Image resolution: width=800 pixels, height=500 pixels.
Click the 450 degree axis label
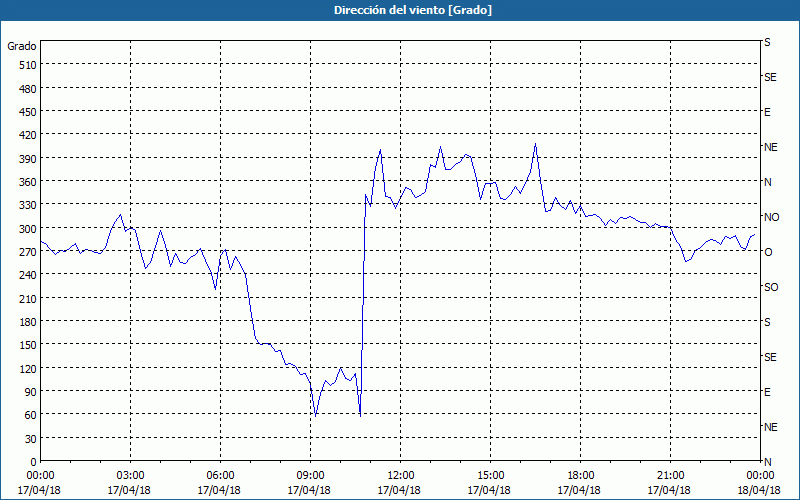(28, 112)
